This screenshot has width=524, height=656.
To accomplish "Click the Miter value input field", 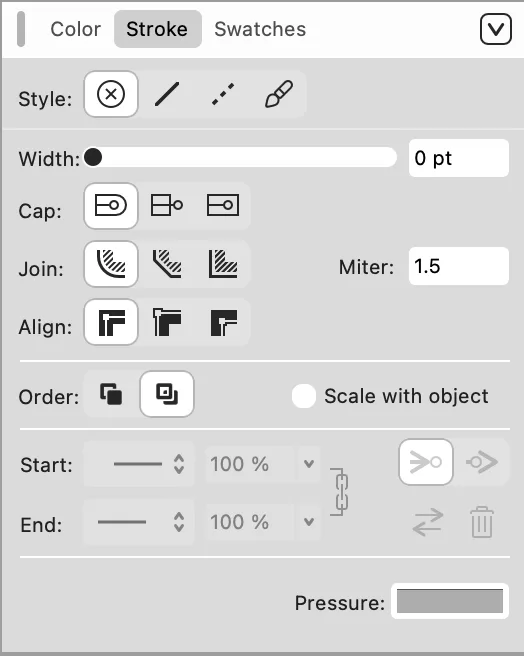I will [x=459, y=266].
